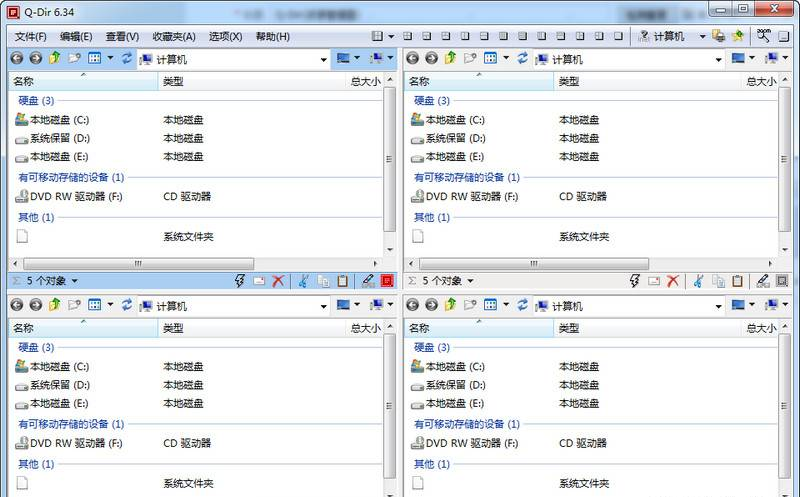Expand the address bar dropdown in top-left pane
Image resolution: width=800 pixels, height=497 pixels.
click(x=323, y=60)
